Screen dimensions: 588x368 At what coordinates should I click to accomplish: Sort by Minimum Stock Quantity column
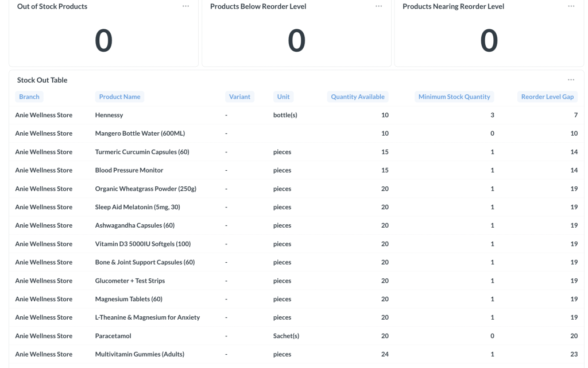tap(454, 97)
